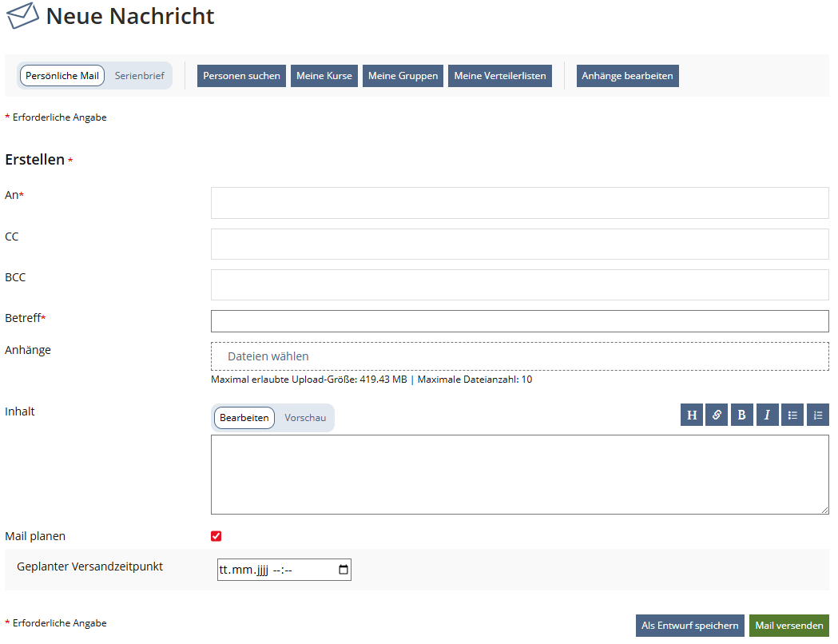
Task: Open Meine Verteilerlisten
Action: (x=500, y=76)
